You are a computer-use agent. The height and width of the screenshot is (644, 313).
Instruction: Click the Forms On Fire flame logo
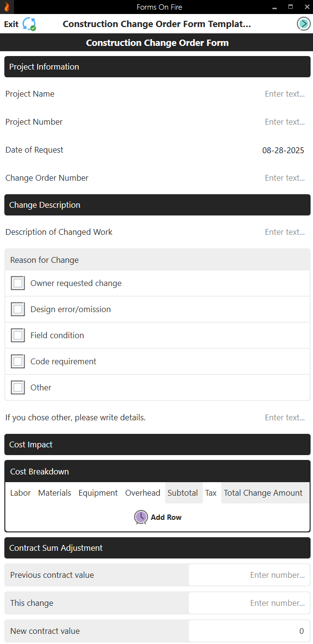(x=7, y=7)
